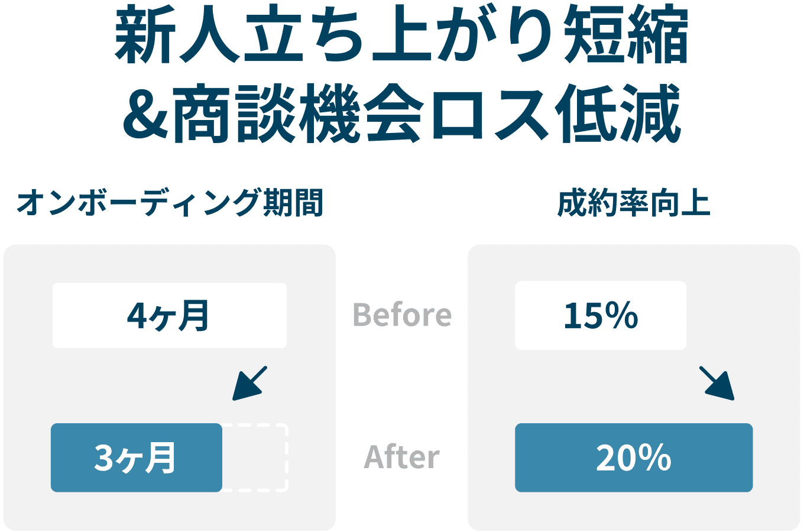The image size is (804, 532).
Task: Select the blue 3ヶ月 bar
Action: [x=137, y=458]
